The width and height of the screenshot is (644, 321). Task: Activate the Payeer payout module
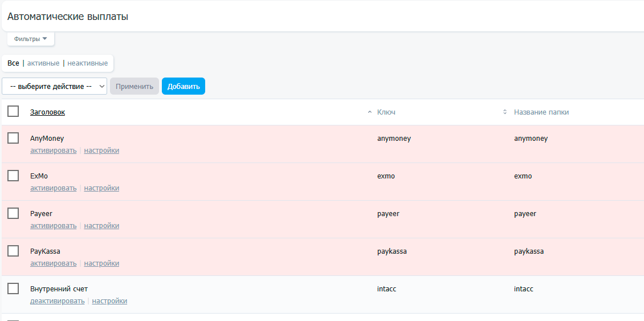(x=53, y=226)
